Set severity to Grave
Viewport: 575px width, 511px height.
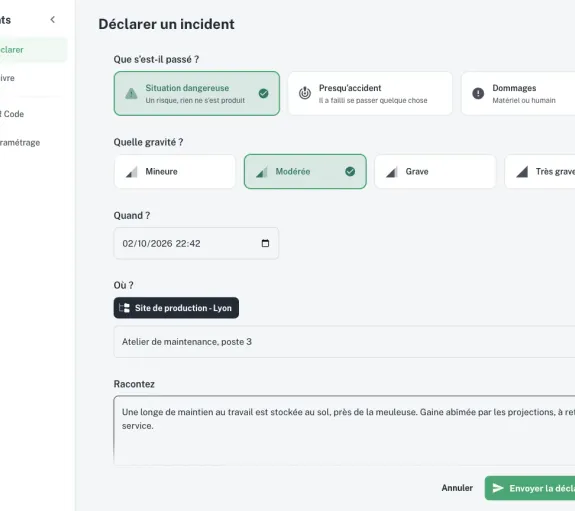[435, 172]
